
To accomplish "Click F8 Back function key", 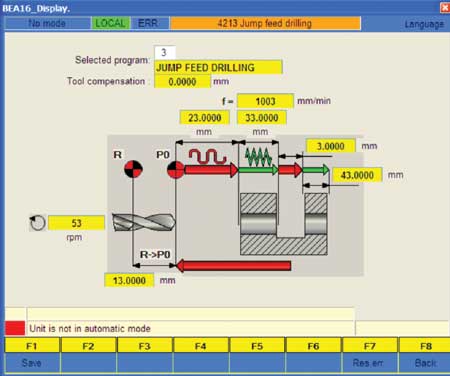I will coord(425,355).
